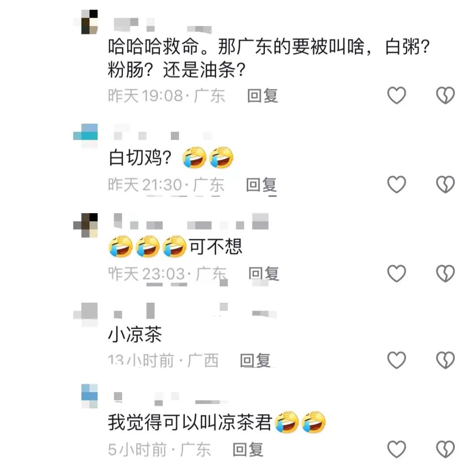Dislike the 白粥 粉肠 油条 comment
The image size is (476, 467).
(445, 95)
